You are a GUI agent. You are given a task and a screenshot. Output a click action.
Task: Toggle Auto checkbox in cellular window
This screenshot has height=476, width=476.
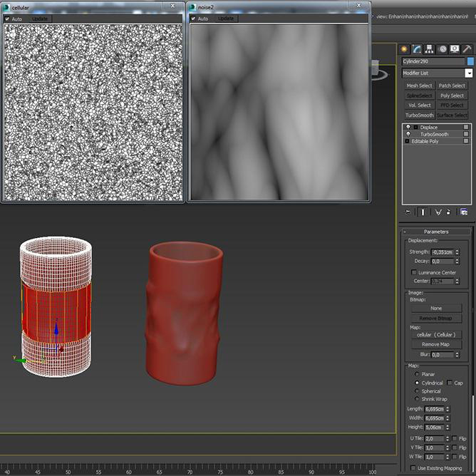(7, 19)
